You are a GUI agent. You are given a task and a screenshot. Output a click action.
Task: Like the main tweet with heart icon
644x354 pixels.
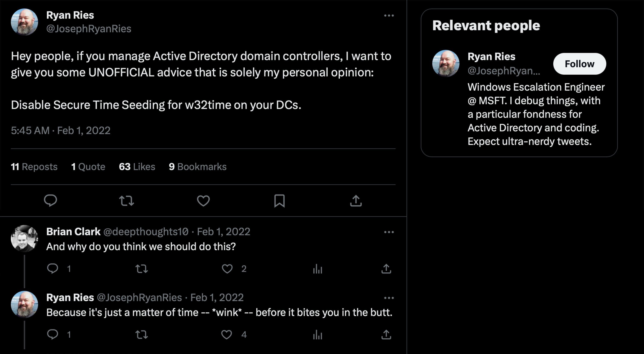tap(203, 201)
